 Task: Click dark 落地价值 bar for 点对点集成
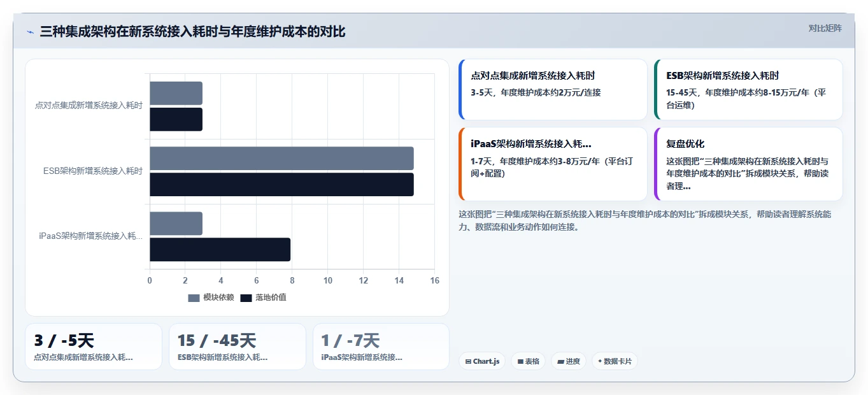click(176, 119)
